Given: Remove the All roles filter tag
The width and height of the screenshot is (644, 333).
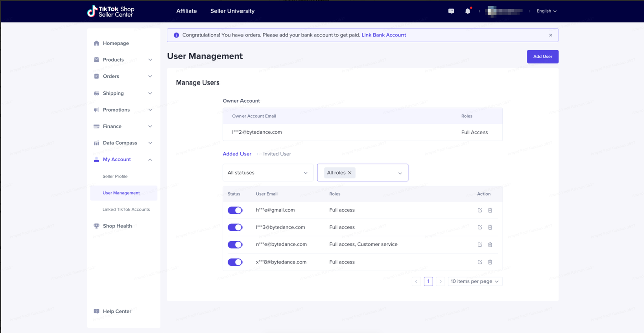Looking at the screenshot, I should 350,173.
